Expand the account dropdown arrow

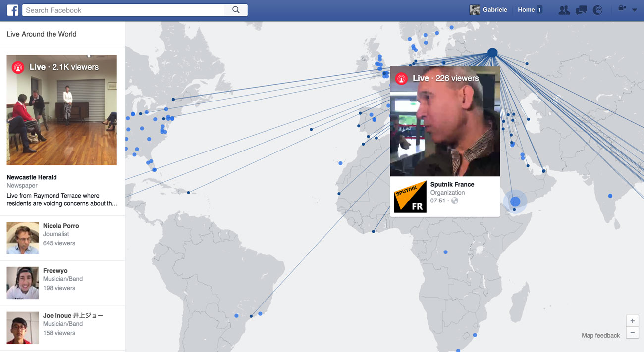click(635, 10)
